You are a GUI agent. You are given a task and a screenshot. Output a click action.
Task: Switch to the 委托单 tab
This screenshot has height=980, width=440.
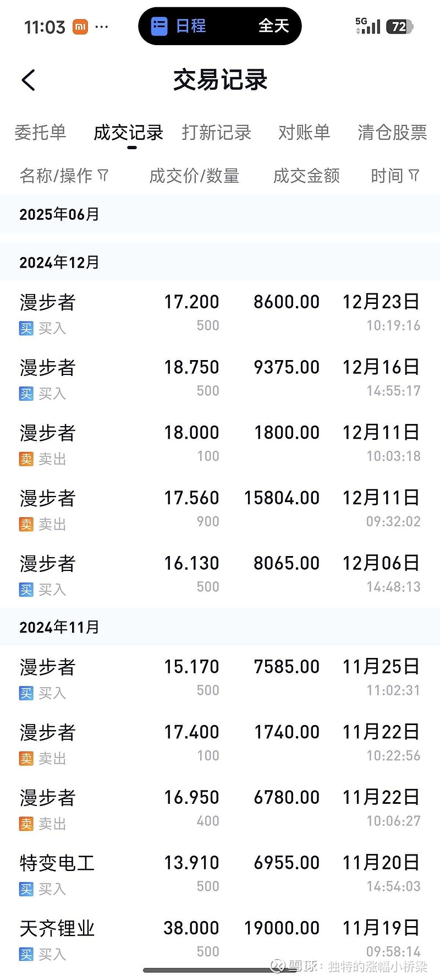coord(40,132)
